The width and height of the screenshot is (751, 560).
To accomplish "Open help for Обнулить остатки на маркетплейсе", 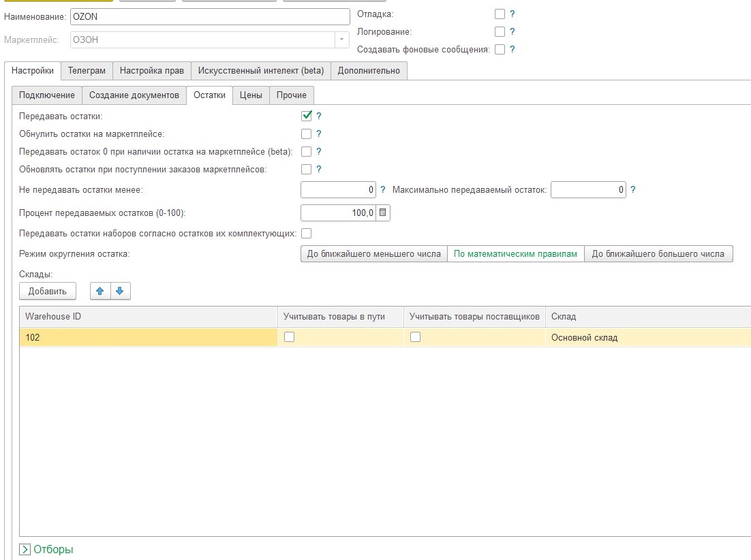I will click(318, 134).
